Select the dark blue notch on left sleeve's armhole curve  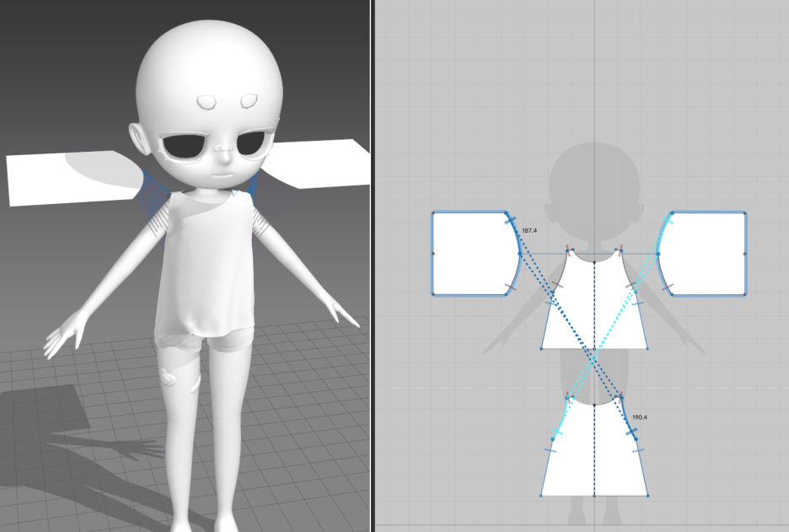(510, 220)
